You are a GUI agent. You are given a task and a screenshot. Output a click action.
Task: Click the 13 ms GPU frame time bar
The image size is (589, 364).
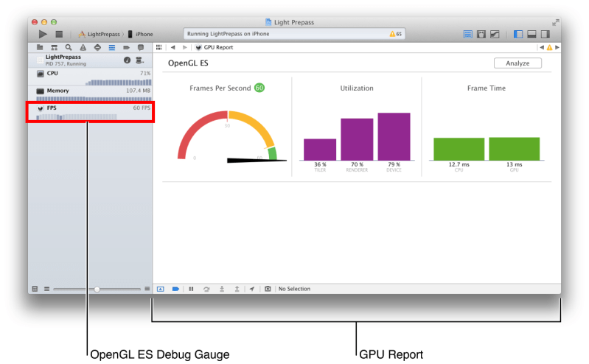pos(515,149)
